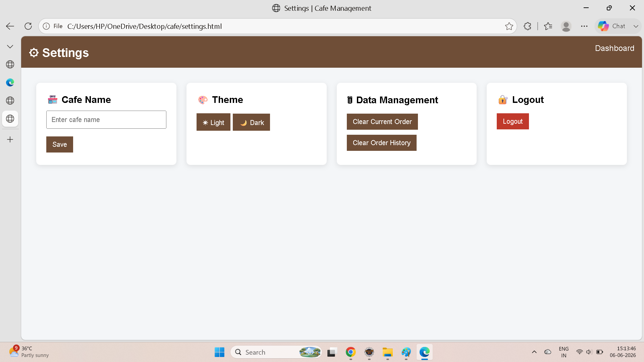Go to the Dashboard link

614,48
